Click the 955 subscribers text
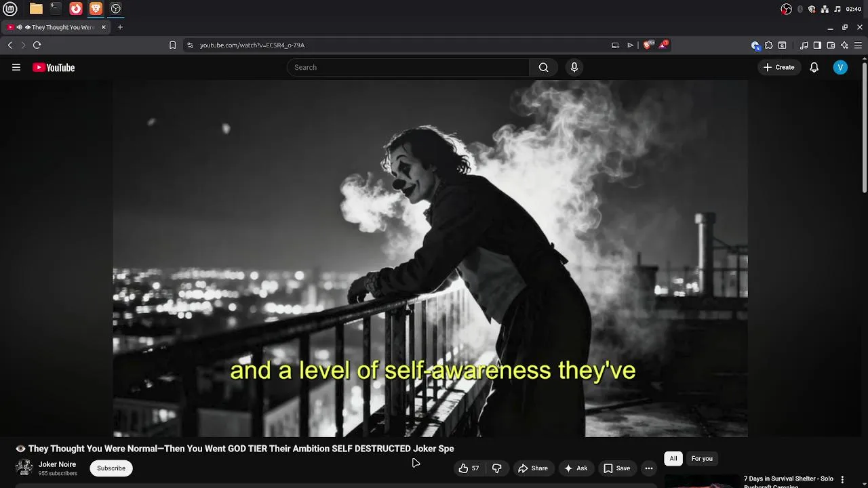 pyautogui.click(x=58, y=473)
